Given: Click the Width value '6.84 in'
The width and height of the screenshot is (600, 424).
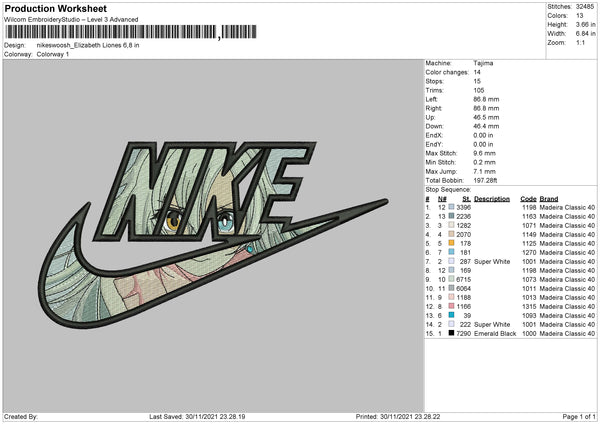Looking at the screenshot, I should 585,34.
